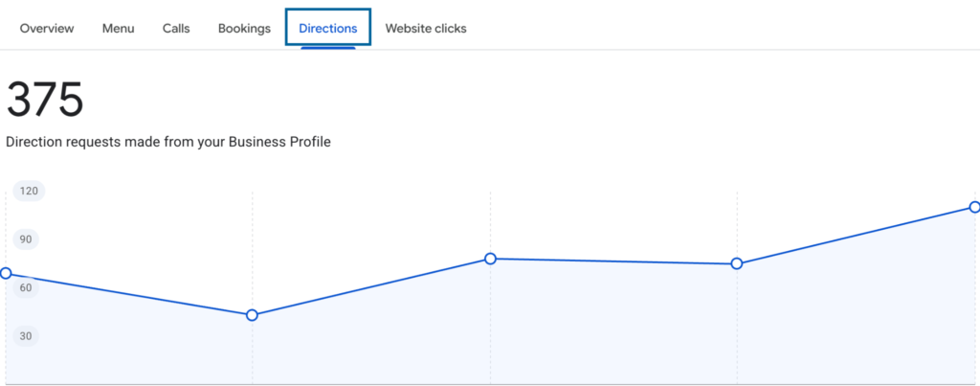View the Website clicks tab
Image resolution: width=980 pixels, height=386 pixels.
coord(426,28)
